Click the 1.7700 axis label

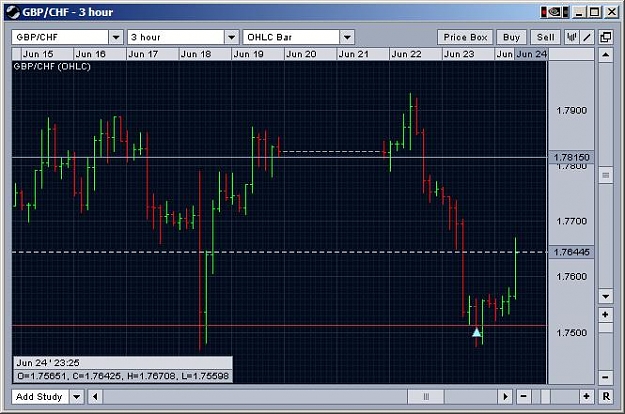click(x=571, y=221)
